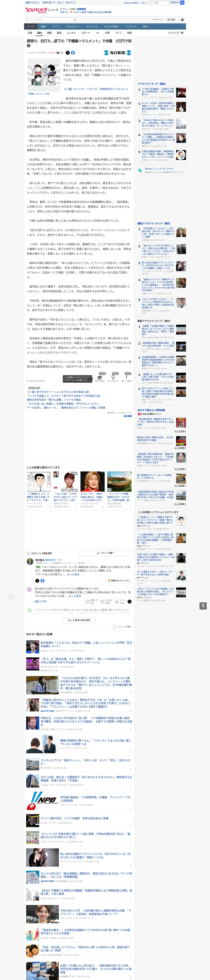This screenshot has height=980, width=210.
Task: Click the 新しい視点 reaction icon
Action: pyautogui.click(x=127, y=377)
